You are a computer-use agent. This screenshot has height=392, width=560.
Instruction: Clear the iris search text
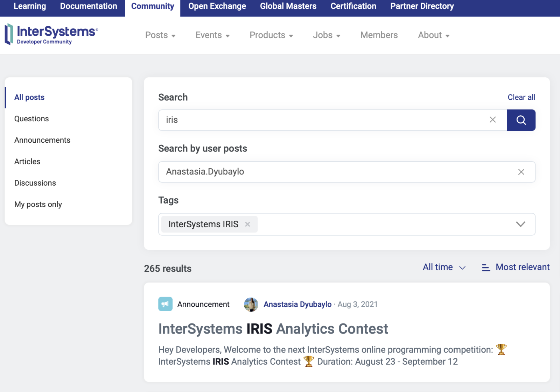[x=492, y=120]
